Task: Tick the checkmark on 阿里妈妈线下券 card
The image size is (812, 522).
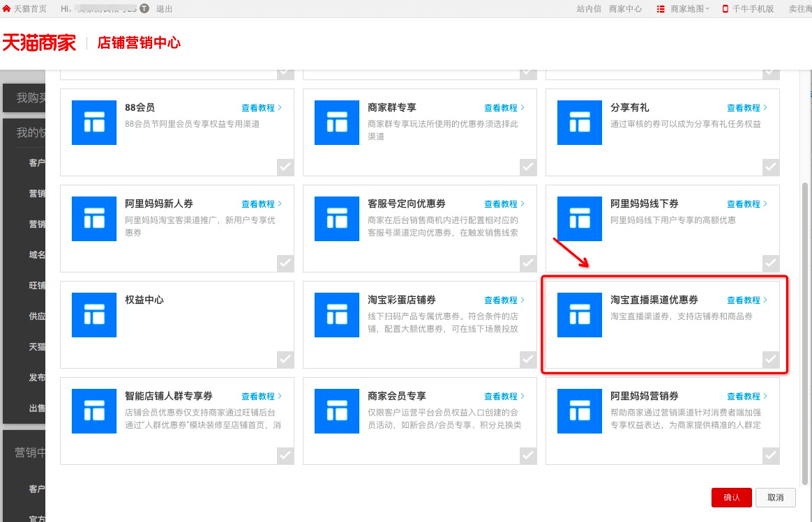Action: (771, 263)
